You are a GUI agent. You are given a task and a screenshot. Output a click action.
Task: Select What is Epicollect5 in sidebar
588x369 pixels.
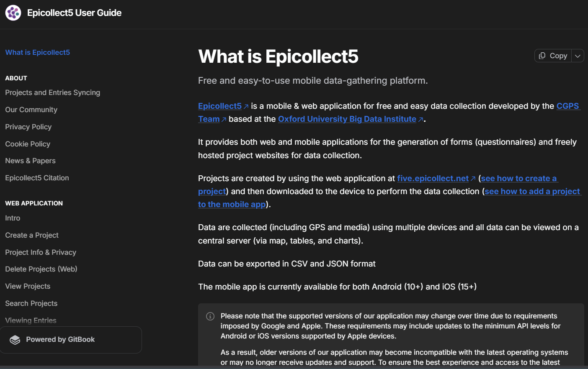coord(37,52)
